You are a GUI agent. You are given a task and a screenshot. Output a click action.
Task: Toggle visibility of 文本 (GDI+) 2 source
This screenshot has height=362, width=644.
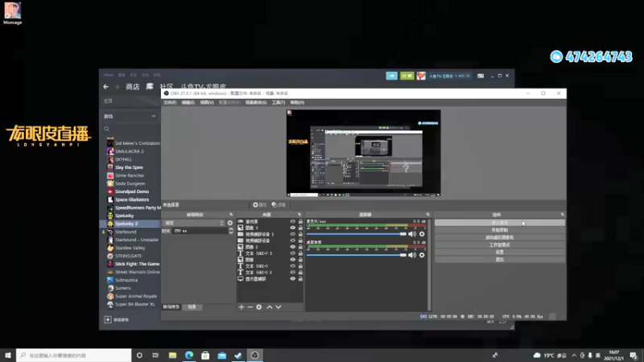(293, 273)
